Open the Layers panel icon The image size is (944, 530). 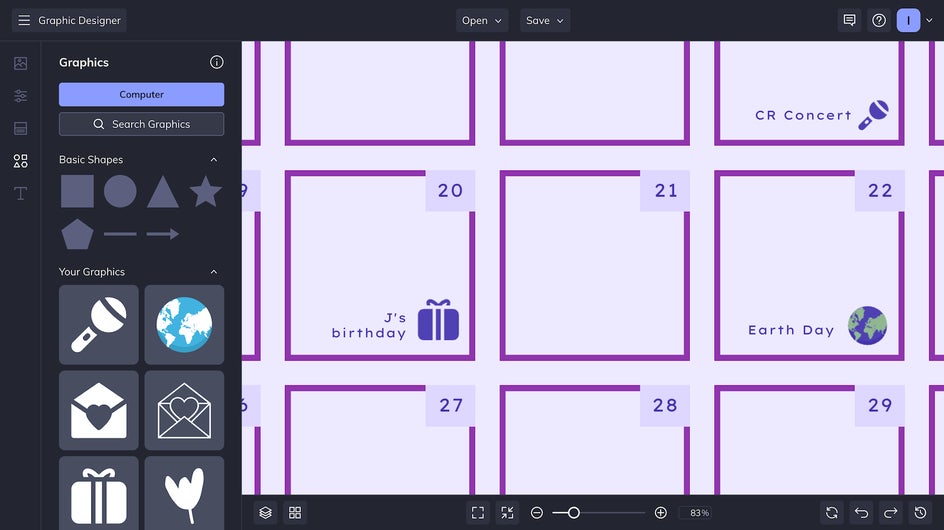tap(266, 513)
